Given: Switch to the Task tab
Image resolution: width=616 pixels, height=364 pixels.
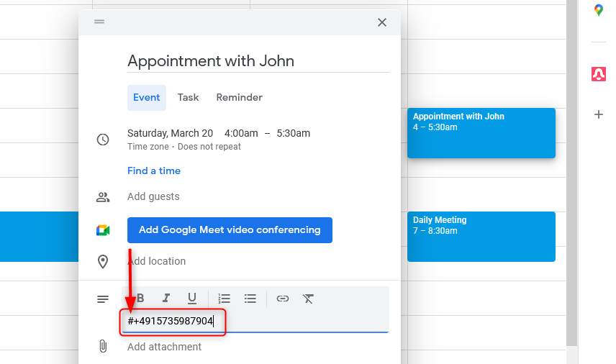Looking at the screenshot, I should pos(188,97).
